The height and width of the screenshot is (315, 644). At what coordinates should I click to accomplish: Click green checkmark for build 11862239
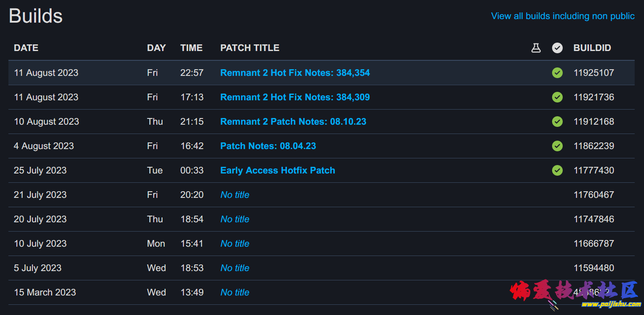[557, 146]
